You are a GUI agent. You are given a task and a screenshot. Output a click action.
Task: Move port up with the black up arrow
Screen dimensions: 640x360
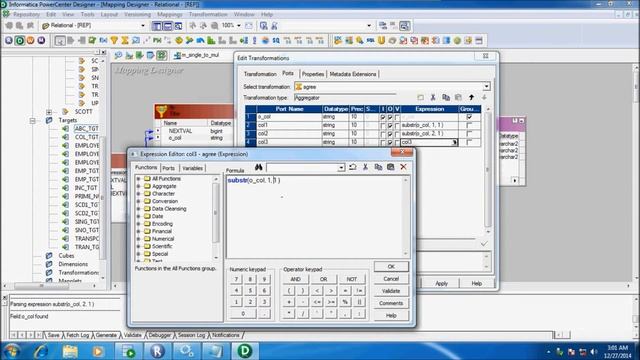(x=471, y=98)
